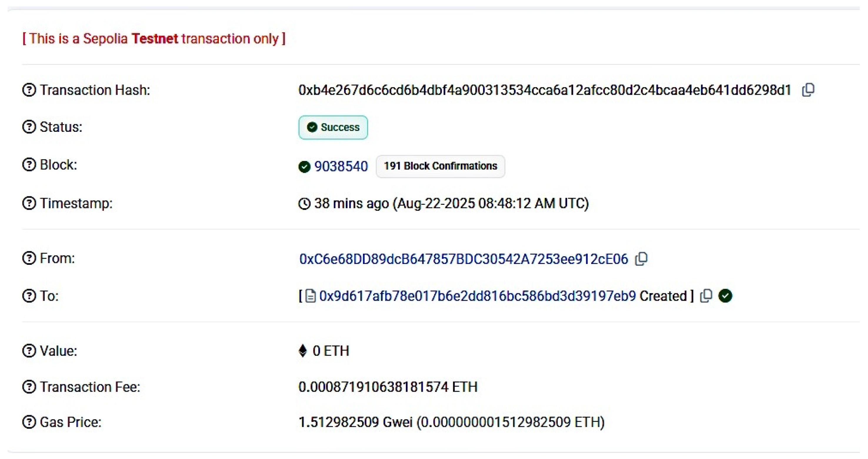
Task: Click help icon next to From
Action: tap(29, 258)
